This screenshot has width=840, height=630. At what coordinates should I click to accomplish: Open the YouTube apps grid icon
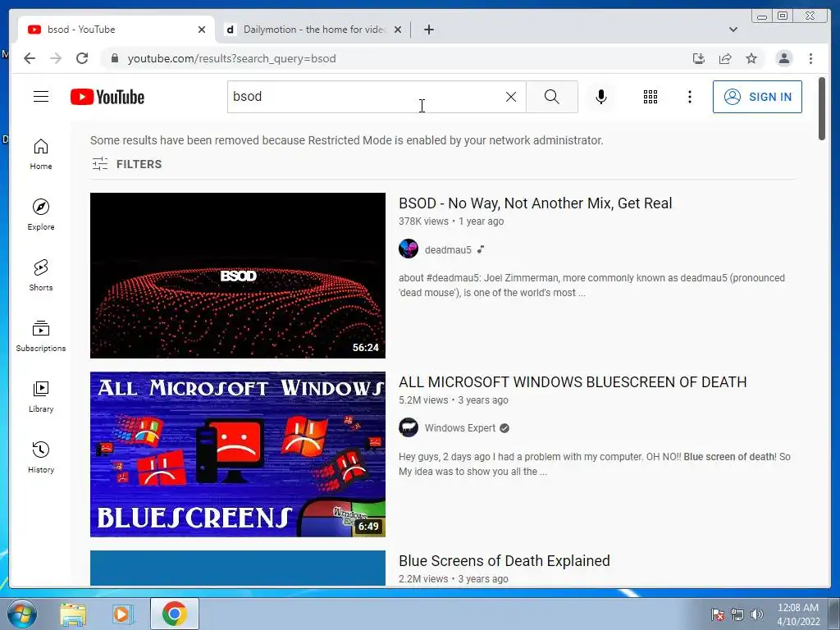click(651, 97)
